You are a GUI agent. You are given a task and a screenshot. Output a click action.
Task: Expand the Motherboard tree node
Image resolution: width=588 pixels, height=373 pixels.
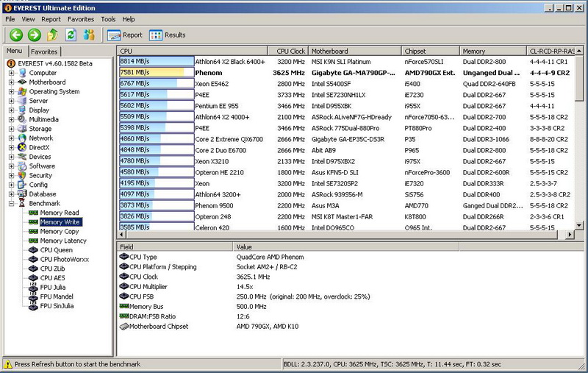tap(11, 82)
